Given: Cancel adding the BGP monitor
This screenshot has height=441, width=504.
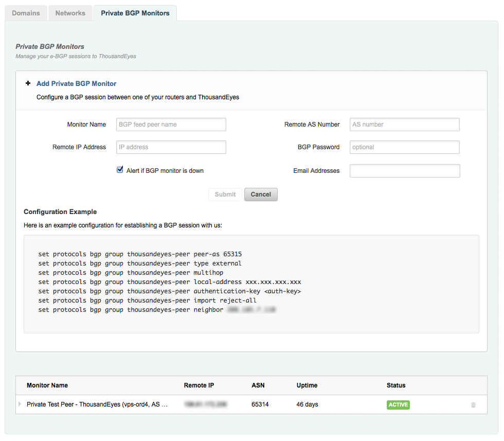Looking at the screenshot, I should [261, 195].
